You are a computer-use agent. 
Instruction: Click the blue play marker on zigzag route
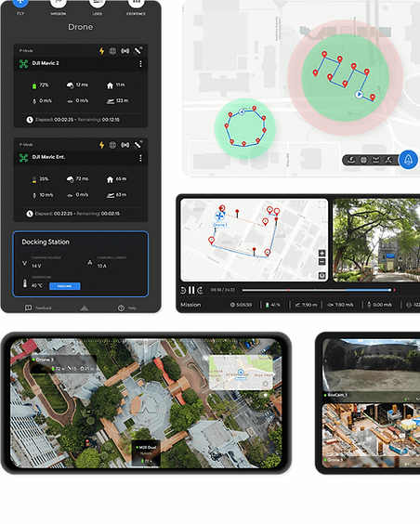(x=359, y=95)
